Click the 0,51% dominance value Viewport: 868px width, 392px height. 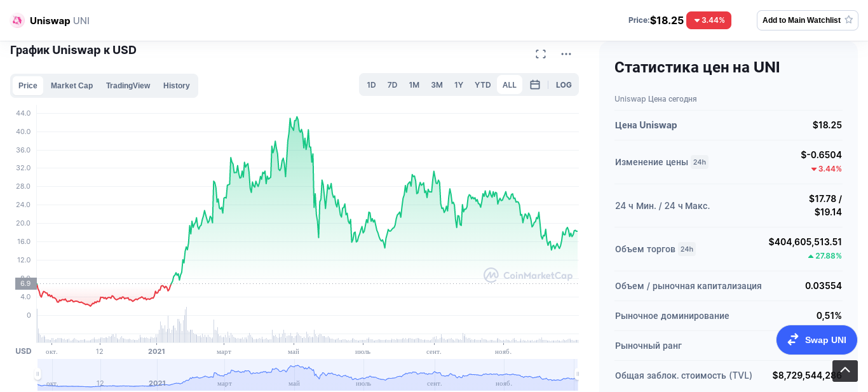tap(829, 316)
